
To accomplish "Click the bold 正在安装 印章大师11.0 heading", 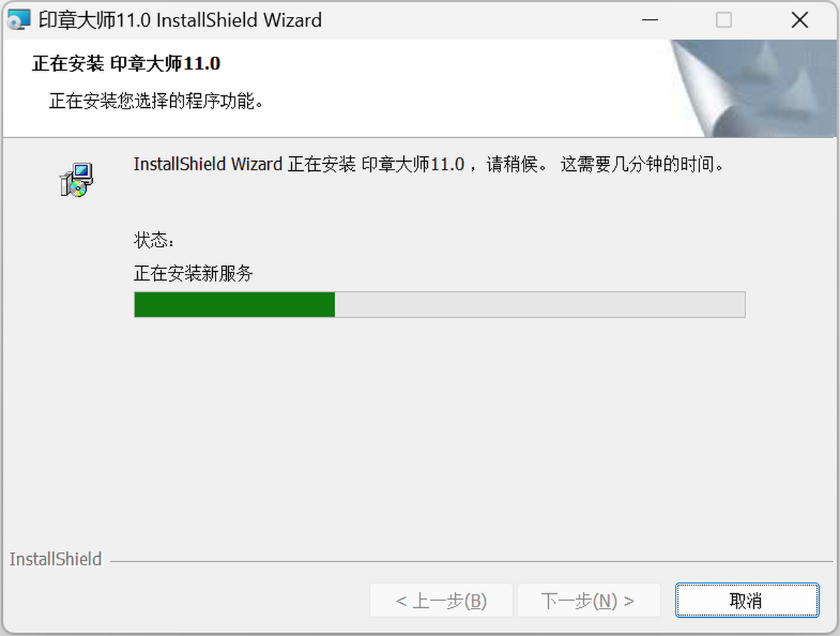I will [x=126, y=64].
